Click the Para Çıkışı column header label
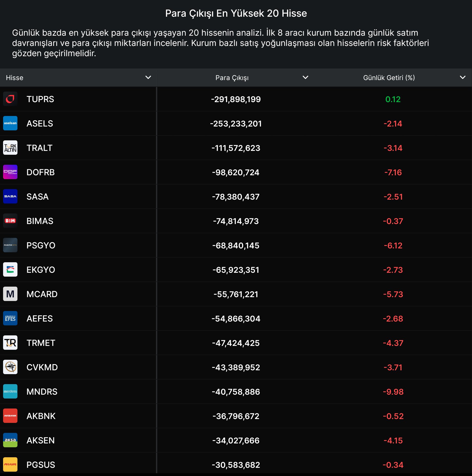 click(x=232, y=78)
